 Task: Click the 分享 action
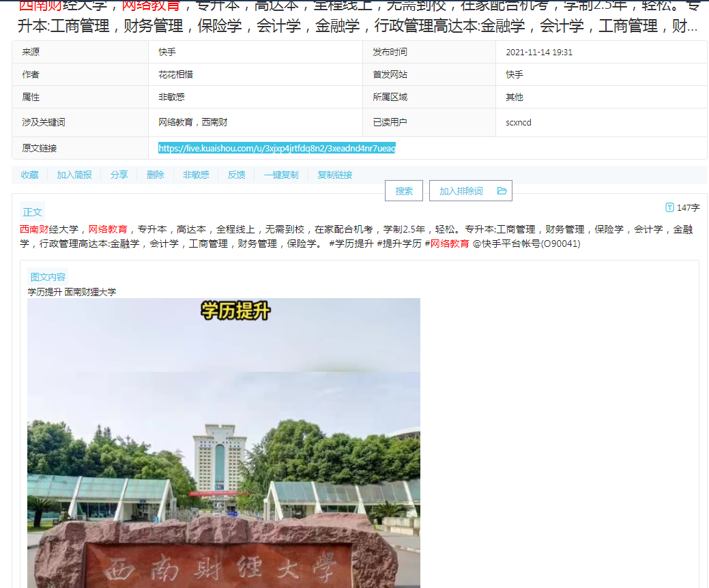(x=119, y=175)
